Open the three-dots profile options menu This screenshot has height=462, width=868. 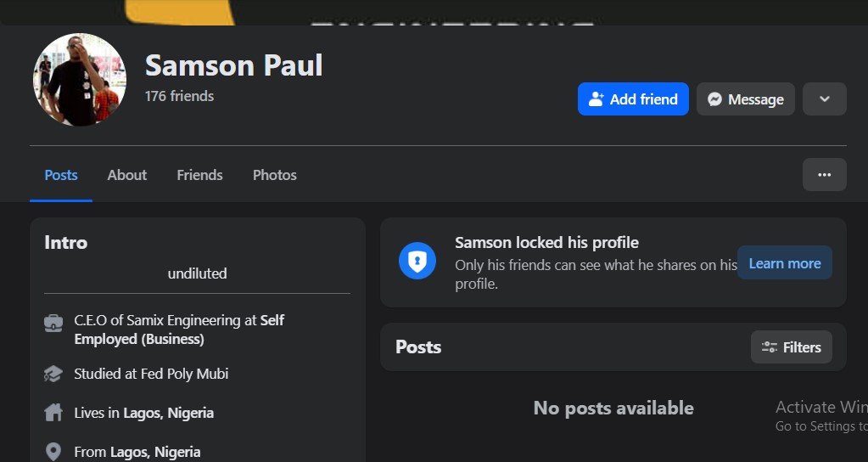click(x=825, y=175)
